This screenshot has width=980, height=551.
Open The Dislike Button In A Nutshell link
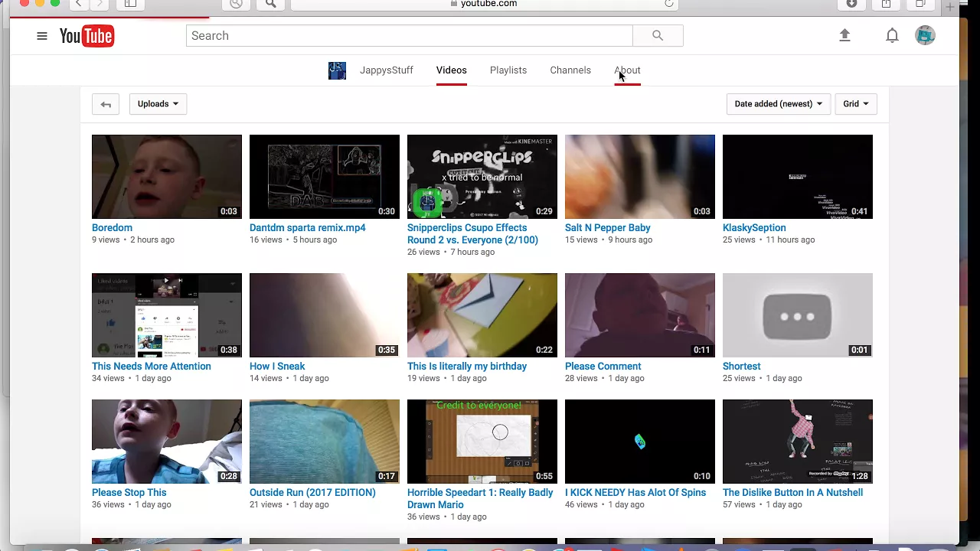pyautogui.click(x=792, y=493)
